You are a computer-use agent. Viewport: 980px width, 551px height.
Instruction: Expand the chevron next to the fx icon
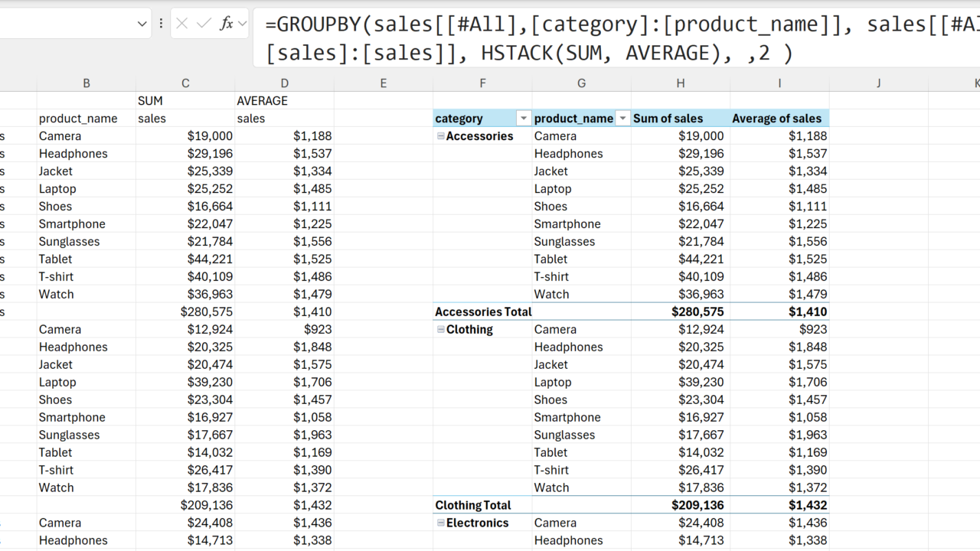pyautogui.click(x=242, y=24)
